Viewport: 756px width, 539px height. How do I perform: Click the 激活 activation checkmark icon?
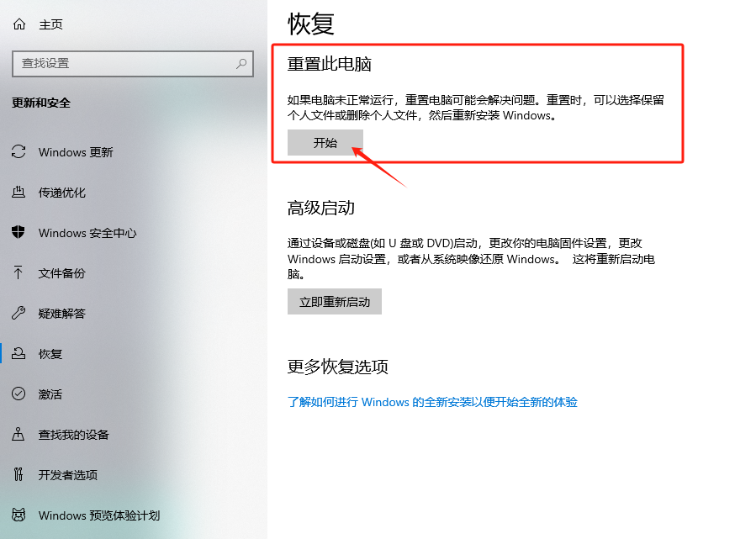(x=19, y=394)
